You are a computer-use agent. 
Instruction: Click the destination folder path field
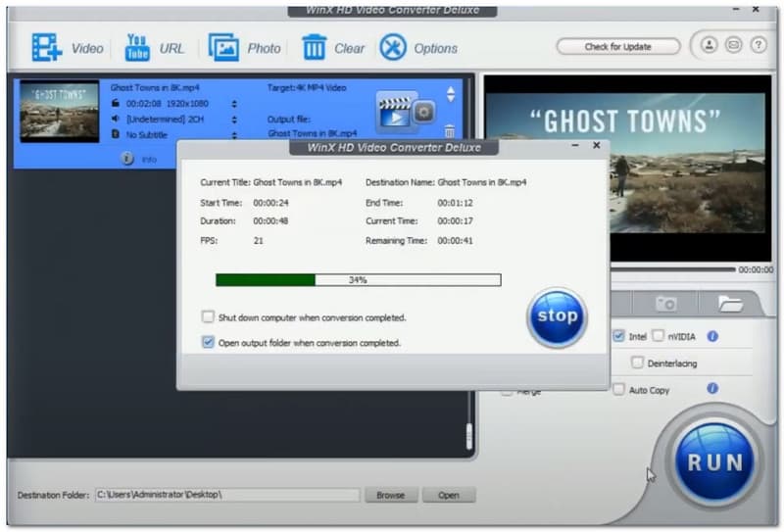click(227, 495)
